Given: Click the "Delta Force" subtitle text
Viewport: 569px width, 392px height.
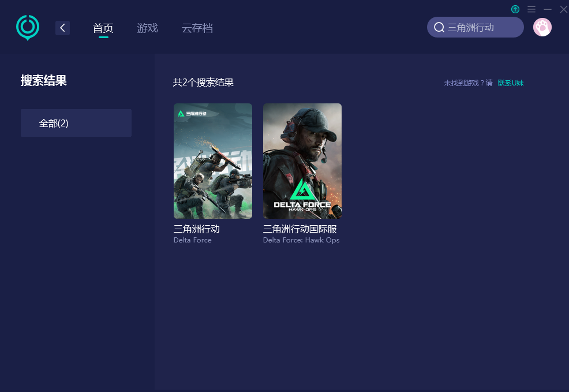Looking at the screenshot, I should pyautogui.click(x=193, y=240).
